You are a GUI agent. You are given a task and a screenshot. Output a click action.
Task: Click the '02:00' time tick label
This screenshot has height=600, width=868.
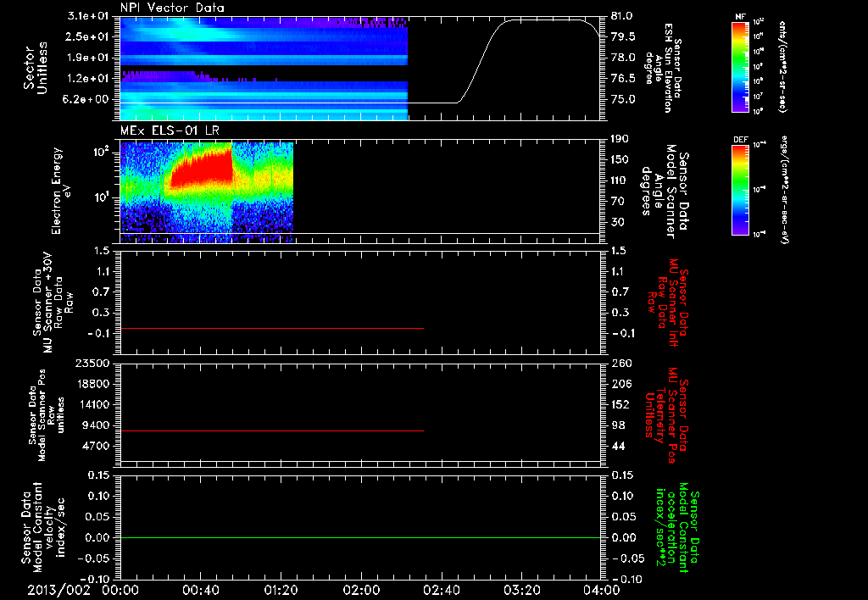tap(361, 590)
